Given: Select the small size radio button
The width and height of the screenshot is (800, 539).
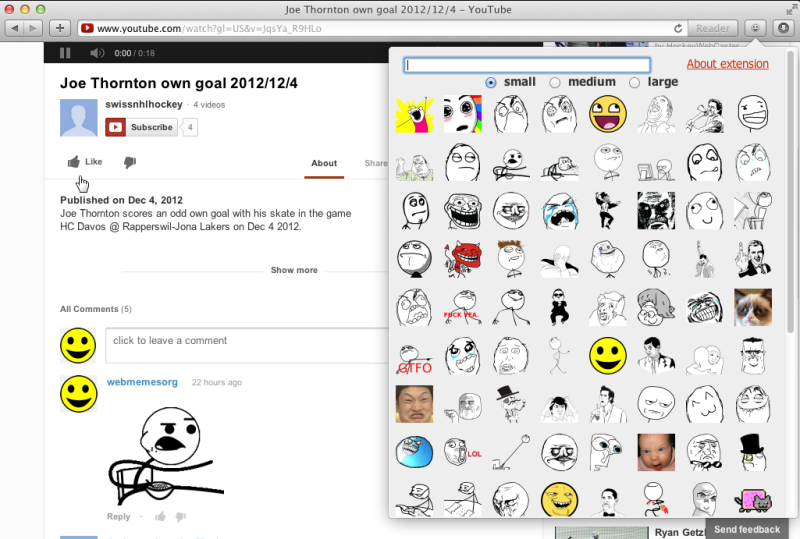Looking at the screenshot, I should (491, 82).
